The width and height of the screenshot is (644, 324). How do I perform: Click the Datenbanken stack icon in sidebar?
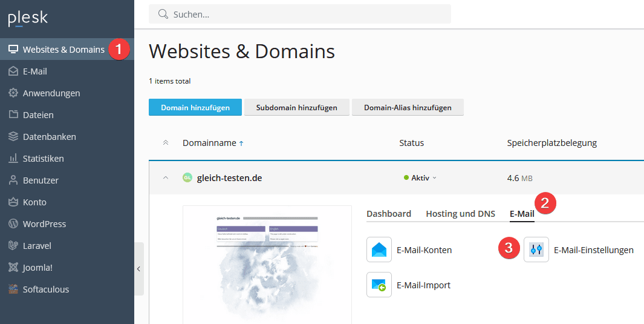point(13,137)
